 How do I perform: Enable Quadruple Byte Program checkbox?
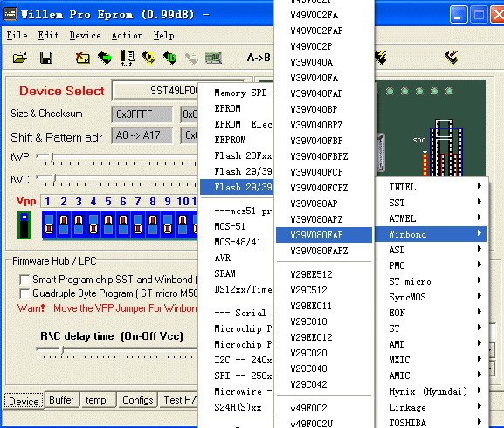[x=24, y=293]
